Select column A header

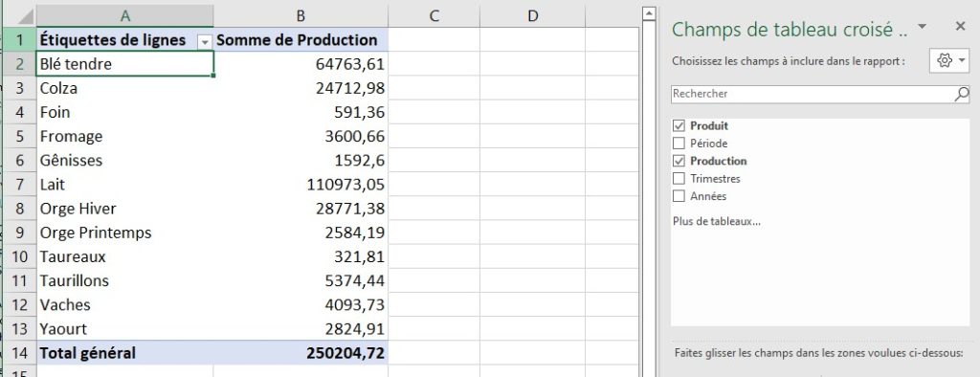(x=125, y=15)
